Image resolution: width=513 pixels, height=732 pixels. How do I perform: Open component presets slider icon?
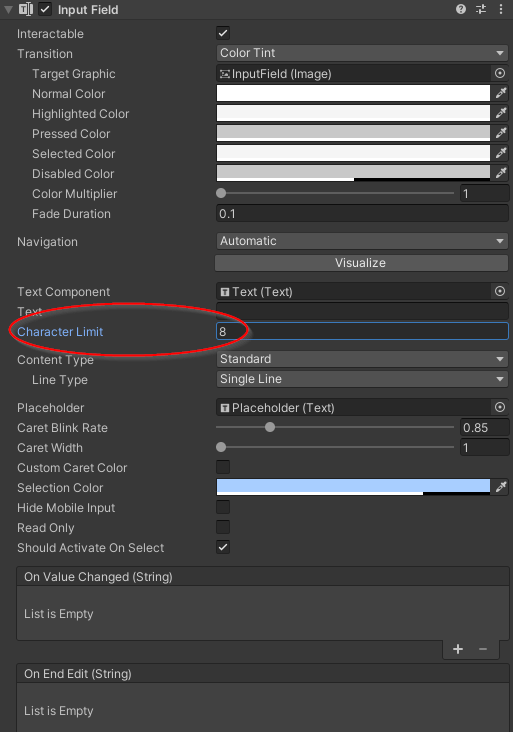481,9
